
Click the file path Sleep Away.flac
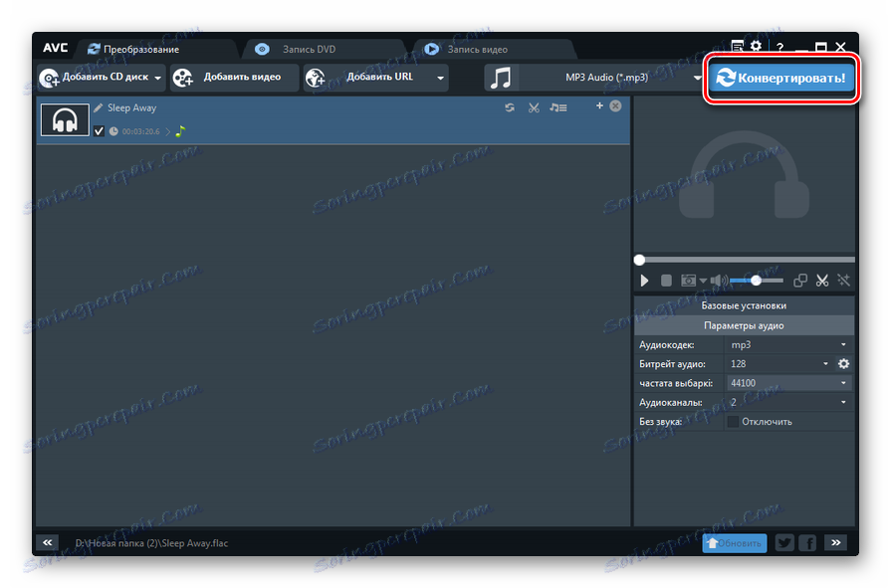click(151, 543)
